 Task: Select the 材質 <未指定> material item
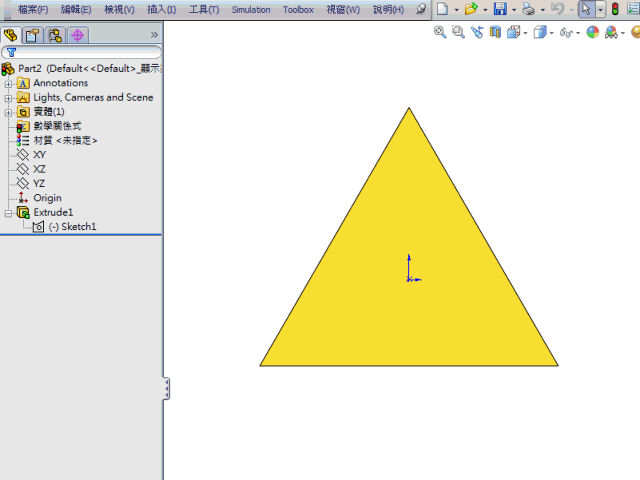click(57, 140)
